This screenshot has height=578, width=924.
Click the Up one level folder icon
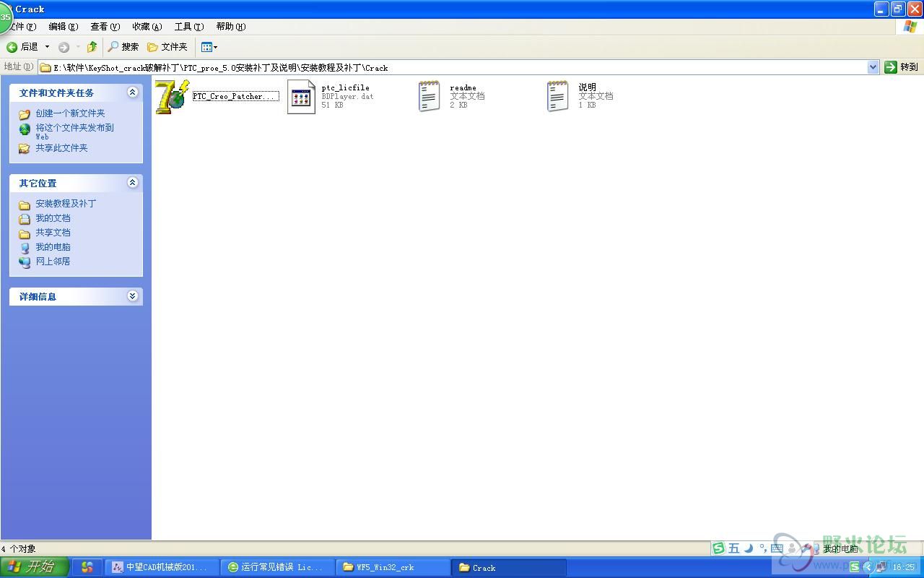pos(92,47)
